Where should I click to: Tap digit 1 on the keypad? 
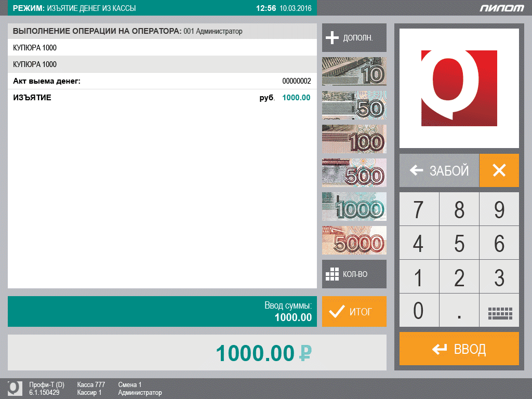coord(419,276)
